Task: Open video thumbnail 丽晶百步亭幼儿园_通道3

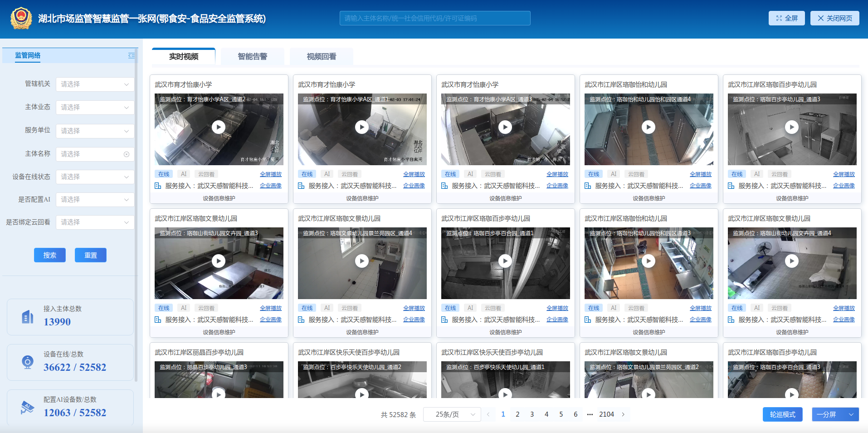Action: click(x=219, y=380)
